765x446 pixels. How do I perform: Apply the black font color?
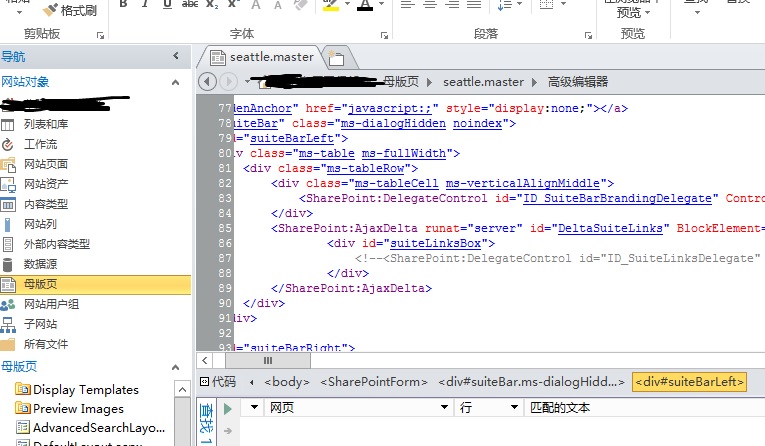[365, 4]
